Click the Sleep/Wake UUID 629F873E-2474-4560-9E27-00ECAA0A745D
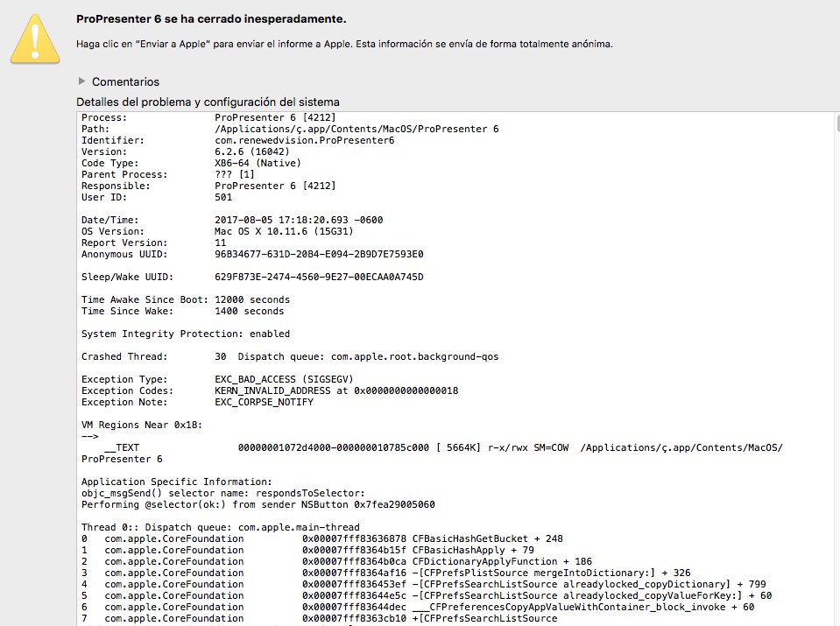Image resolution: width=840 pixels, height=626 pixels. [x=319, y=277]
